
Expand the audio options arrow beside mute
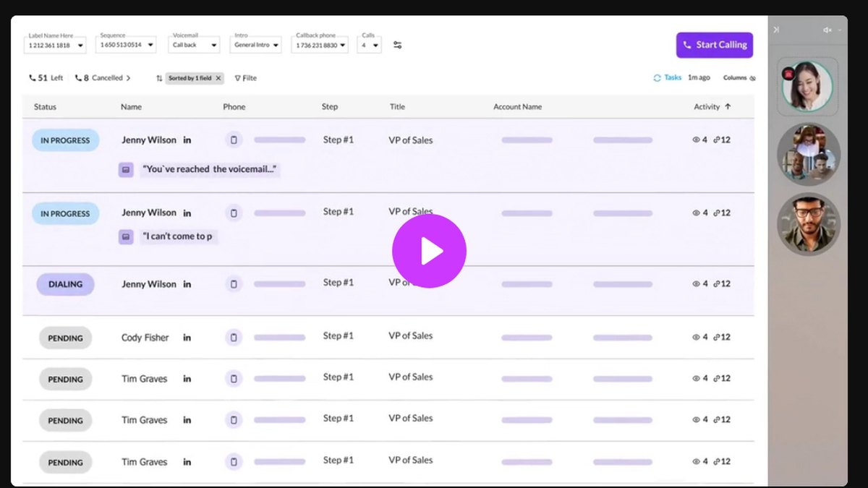839,30
